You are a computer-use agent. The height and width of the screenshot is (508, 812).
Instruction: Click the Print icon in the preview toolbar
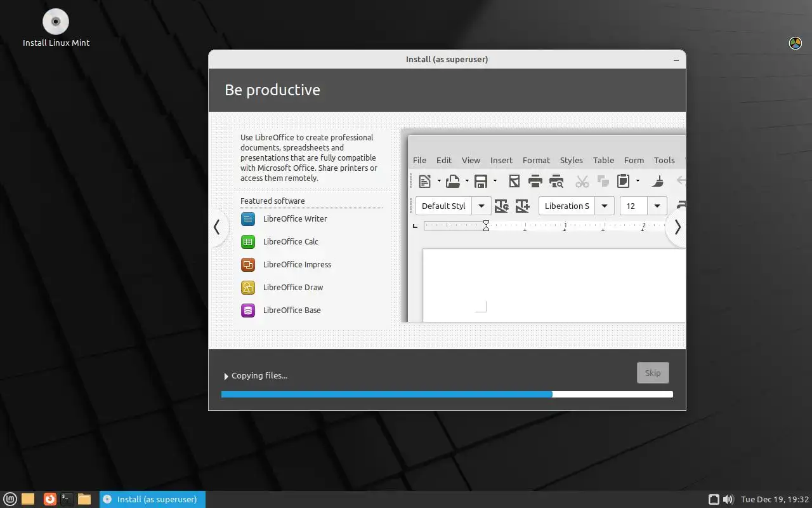(x=535, y=182)
